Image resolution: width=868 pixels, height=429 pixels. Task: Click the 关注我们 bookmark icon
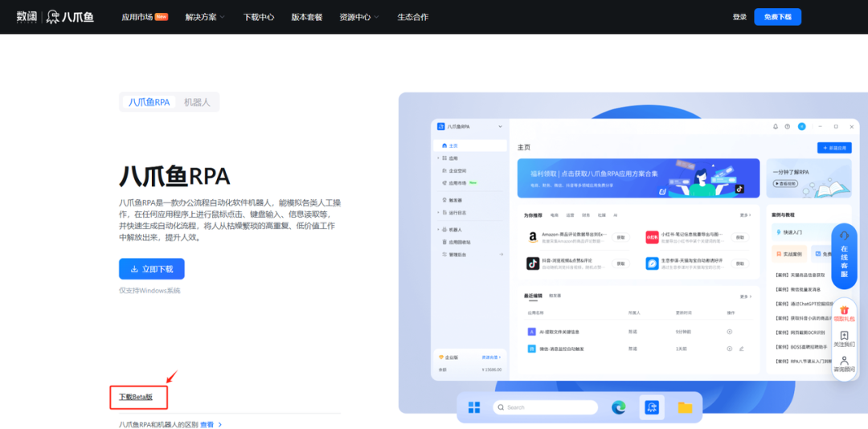[x=844, y=338]
